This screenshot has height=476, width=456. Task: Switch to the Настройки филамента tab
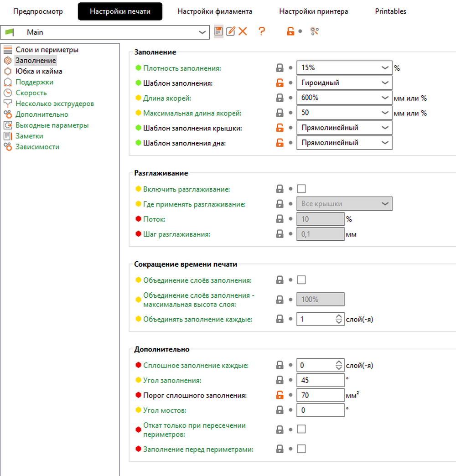214,11
